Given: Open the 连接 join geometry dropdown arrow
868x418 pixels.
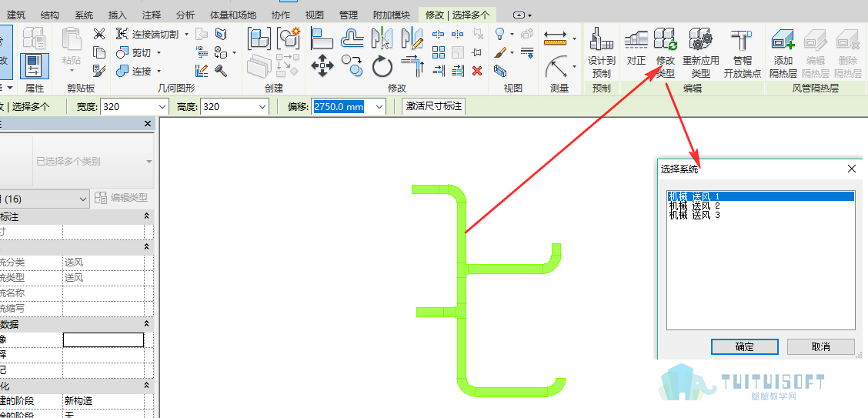Looking at the screenshot, I should pos(159,71).
